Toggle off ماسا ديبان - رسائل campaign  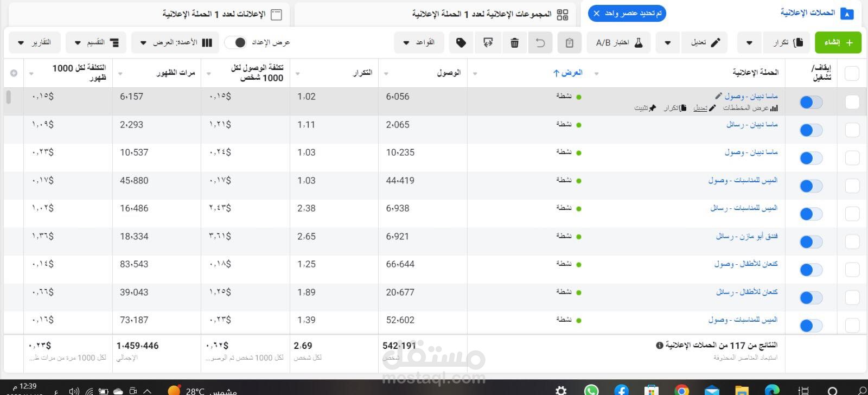click(811, 130)
